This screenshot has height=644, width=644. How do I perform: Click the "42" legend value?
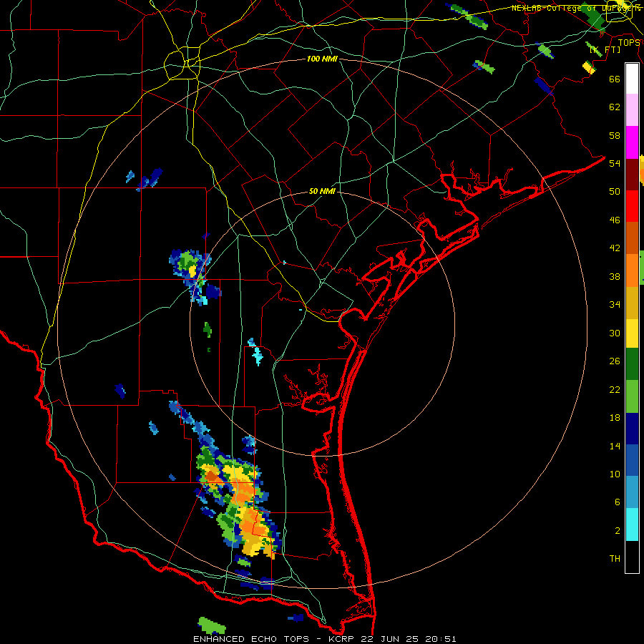click(615, 248)
